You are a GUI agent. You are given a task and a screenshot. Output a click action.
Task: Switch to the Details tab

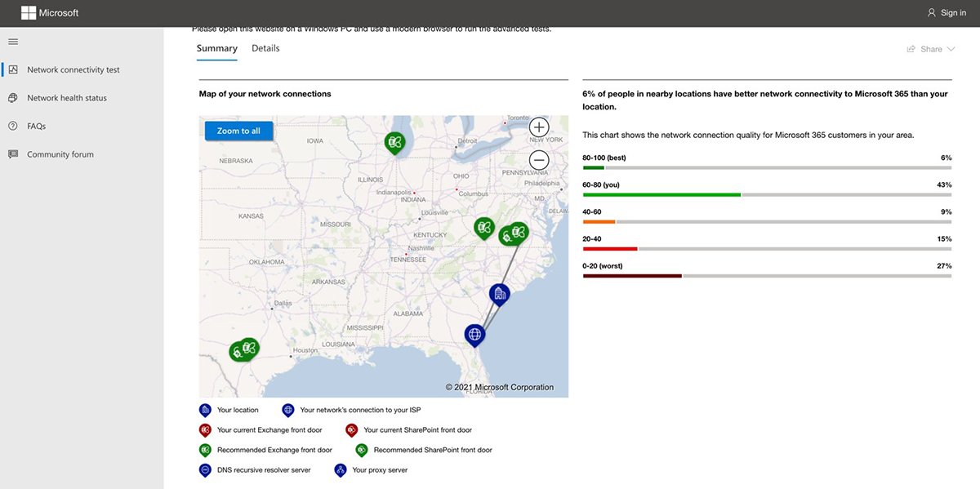coord(265,47)
